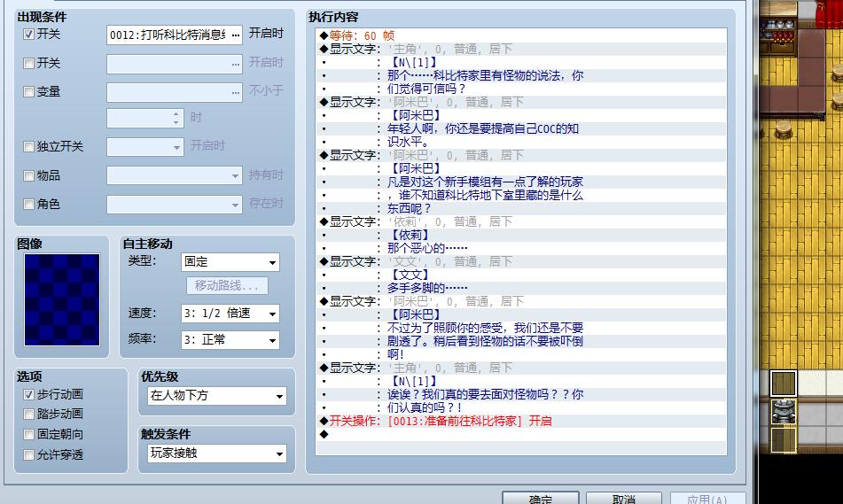Select the 开关操作 [0013:准备前往科比特家] line
The height and width of the screenshot is (504, 843).
pos(521,422)
